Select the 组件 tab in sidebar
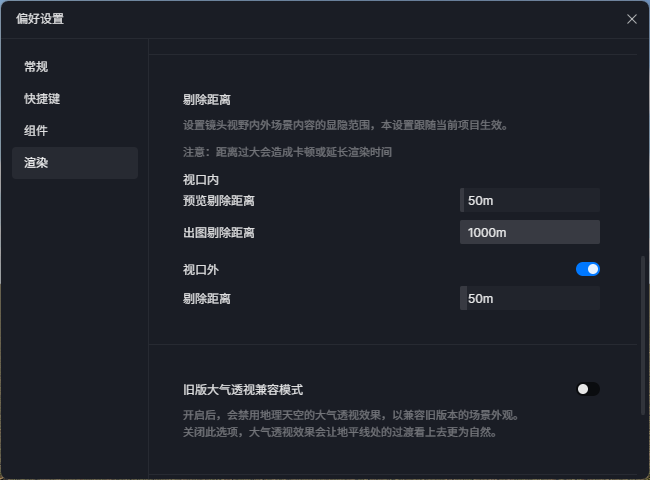 (37, 131)
